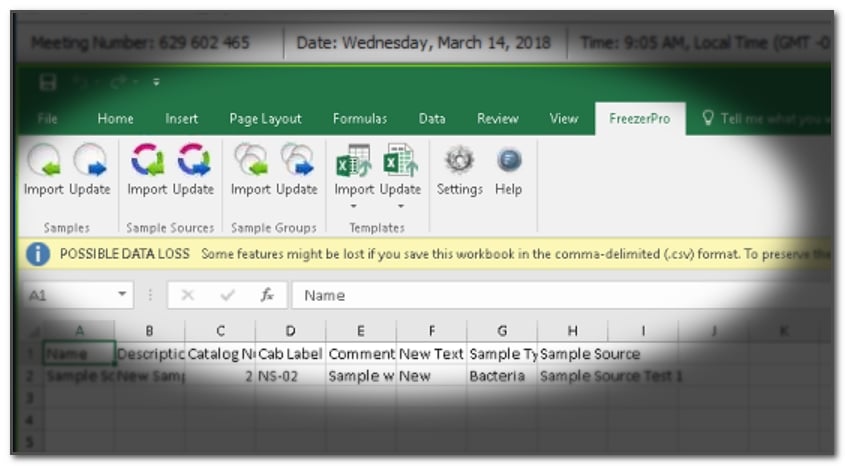Select row 3 header
845x466 pixels.
[30, 398]
